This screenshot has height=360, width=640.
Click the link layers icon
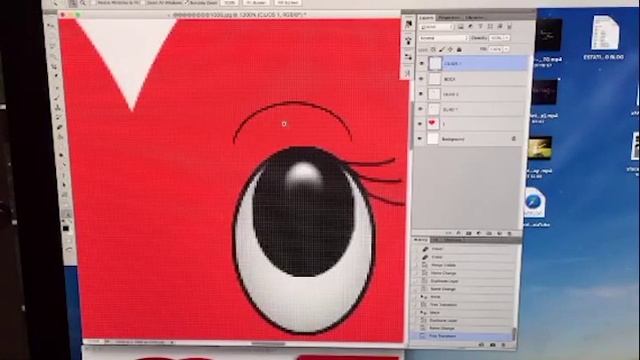pos(449,233)
